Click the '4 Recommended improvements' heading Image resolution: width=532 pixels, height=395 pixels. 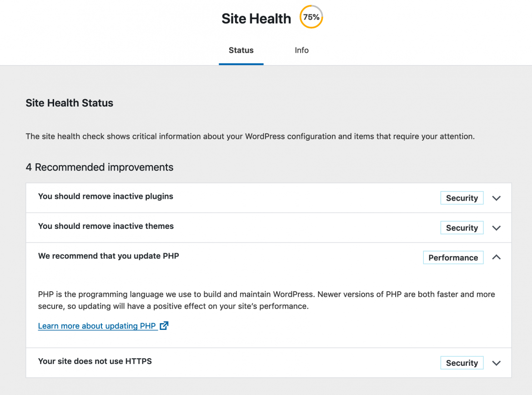click(x=100, y=167)
